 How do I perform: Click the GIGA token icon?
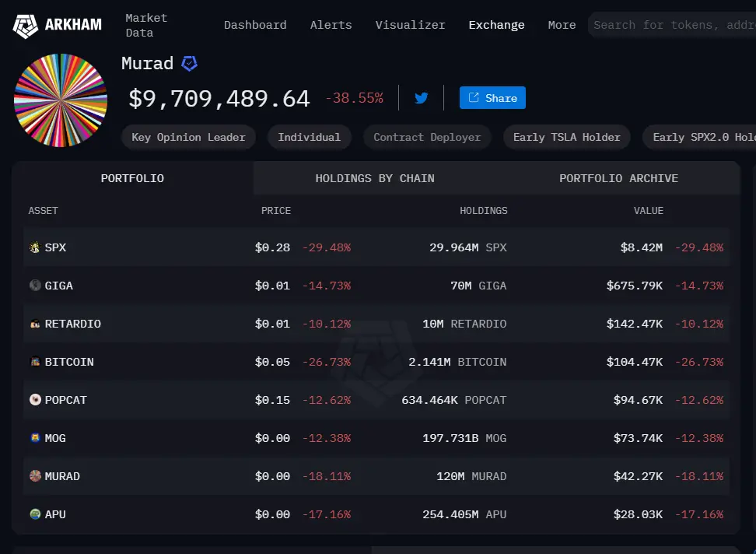tap(35, 286)
